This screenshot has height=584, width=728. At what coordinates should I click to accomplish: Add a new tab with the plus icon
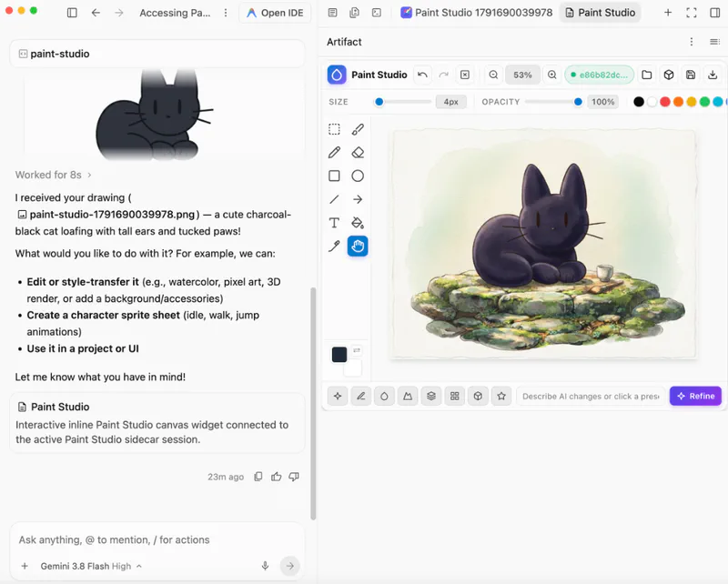pos(668,13)
